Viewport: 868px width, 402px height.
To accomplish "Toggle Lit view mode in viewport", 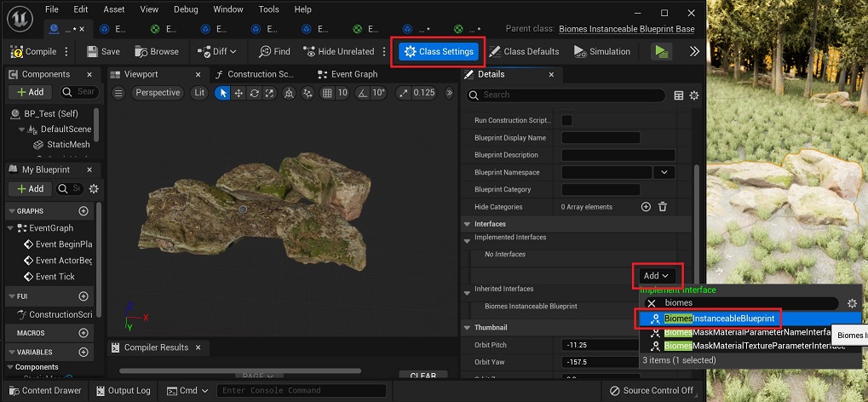I will [199, 93].
